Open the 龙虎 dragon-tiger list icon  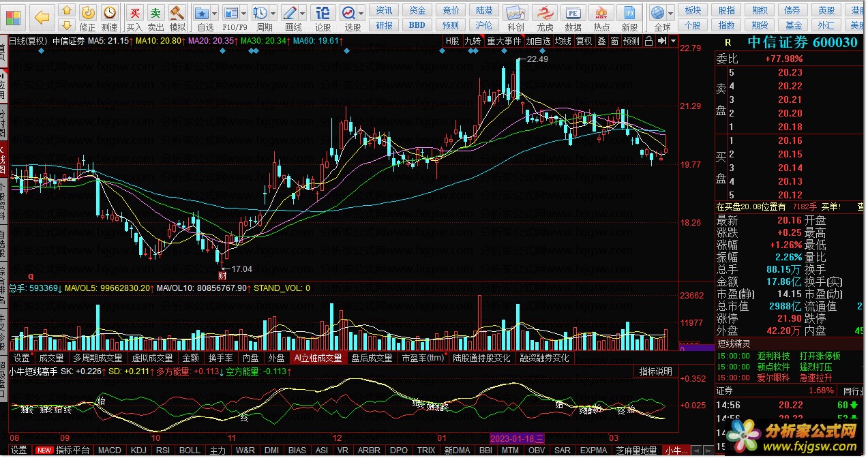(x=545, y=18)
